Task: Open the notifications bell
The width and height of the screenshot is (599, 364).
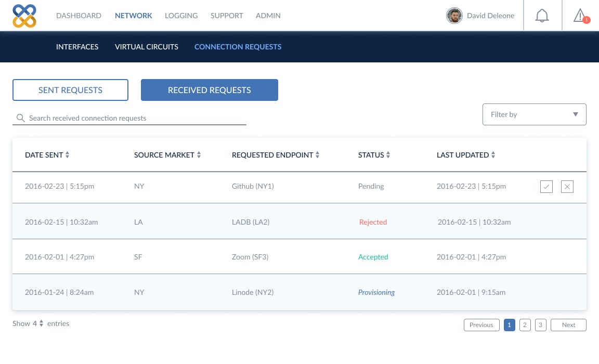Action: (542, 16)
